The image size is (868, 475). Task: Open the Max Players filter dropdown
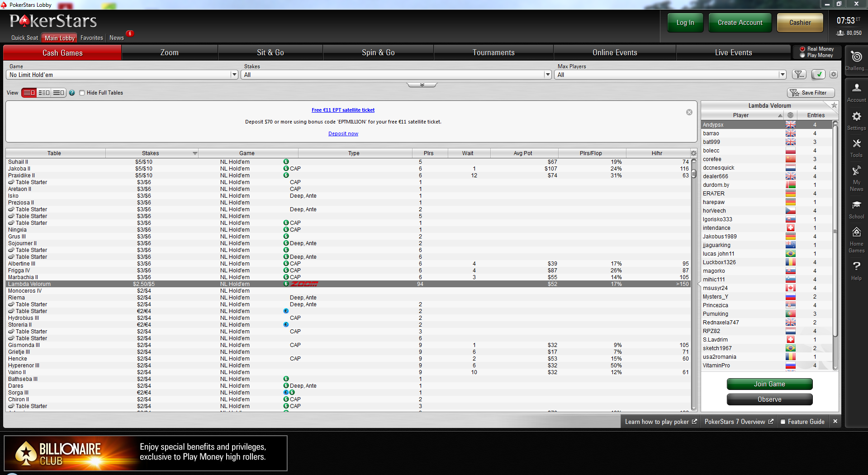pyautogui.click(x=670, y=75)
